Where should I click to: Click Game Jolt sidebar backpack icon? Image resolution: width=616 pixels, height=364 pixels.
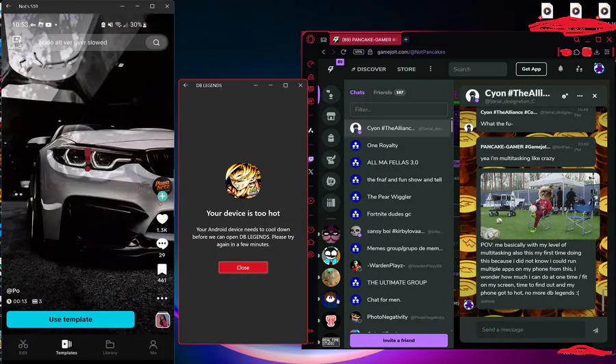click(x=331, y=138)
